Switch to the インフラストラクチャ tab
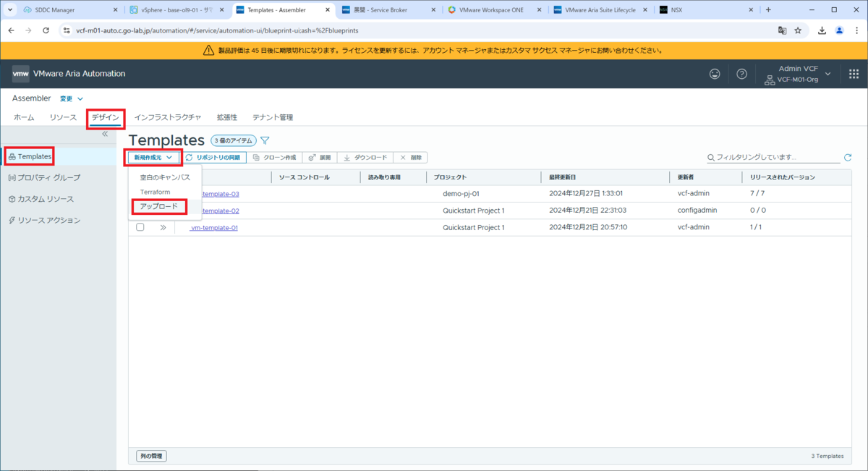This screenshot has height=471, width=868. pyautogui.click(x=168, y=117)
